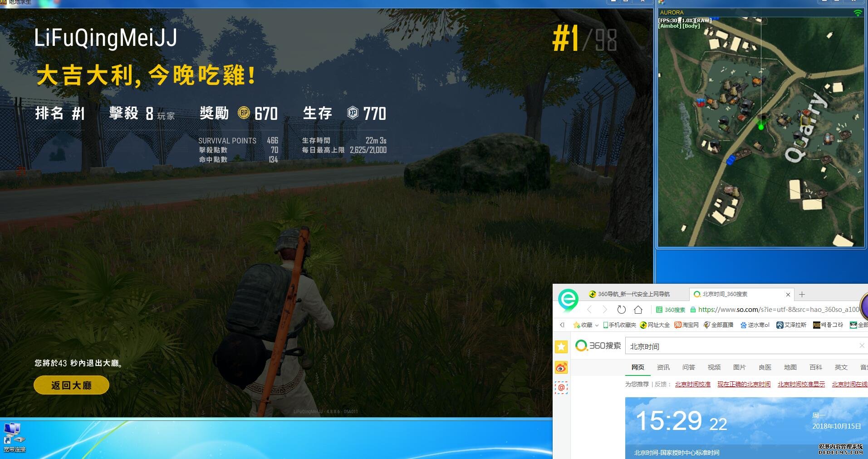Screen dimensions: 868x459
Task: Click the 2018年10月15日 date text
Action: [x=836, y=426]
